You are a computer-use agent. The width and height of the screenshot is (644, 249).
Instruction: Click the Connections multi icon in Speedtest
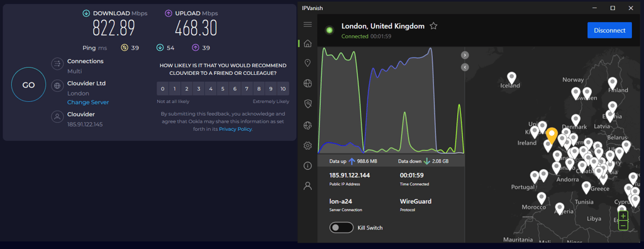point(57,64)
